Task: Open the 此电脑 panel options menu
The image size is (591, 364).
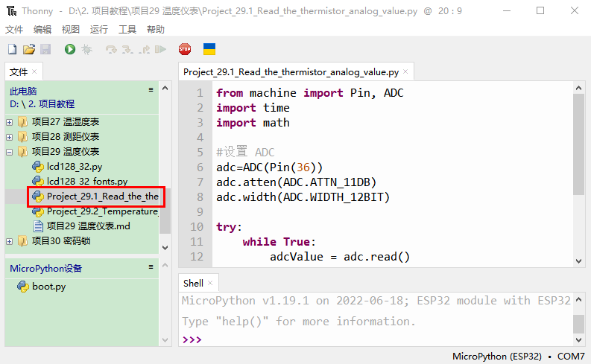Action: (151, 90)
